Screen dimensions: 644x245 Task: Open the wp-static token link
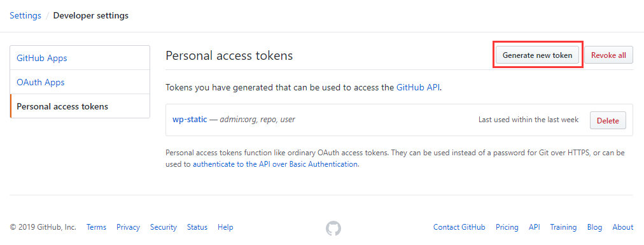click(190, 120)
